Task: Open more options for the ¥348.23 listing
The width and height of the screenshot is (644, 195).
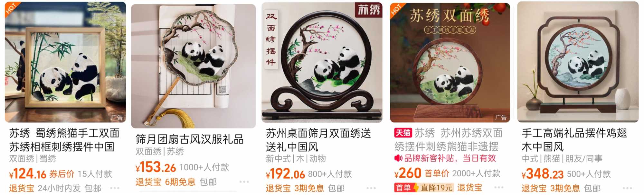Action: [627, 188]
